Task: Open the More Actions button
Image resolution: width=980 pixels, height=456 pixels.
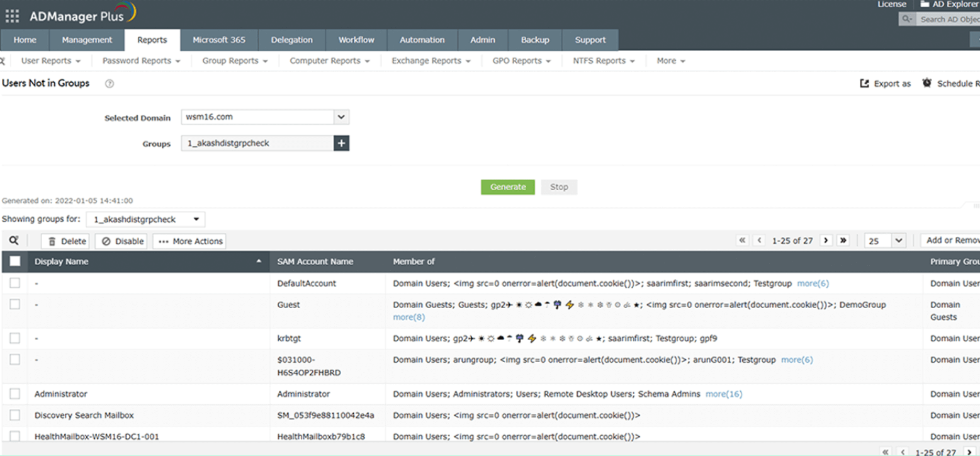Action: (189, 241)
